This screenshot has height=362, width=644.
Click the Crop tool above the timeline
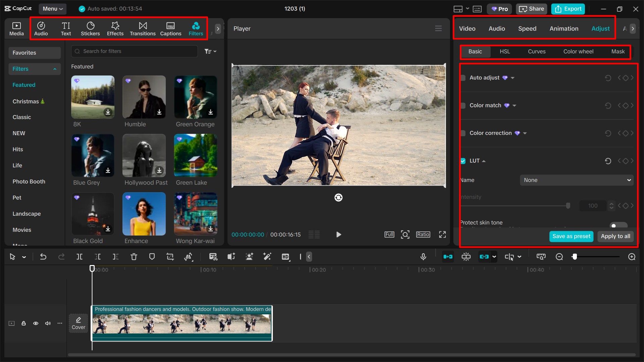(170, 257)
